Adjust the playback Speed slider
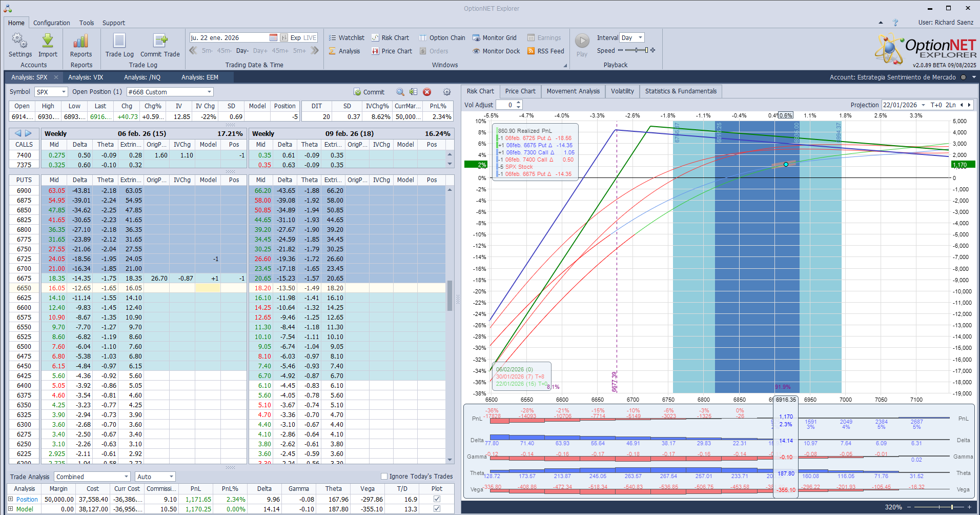 tap(636, 50)
